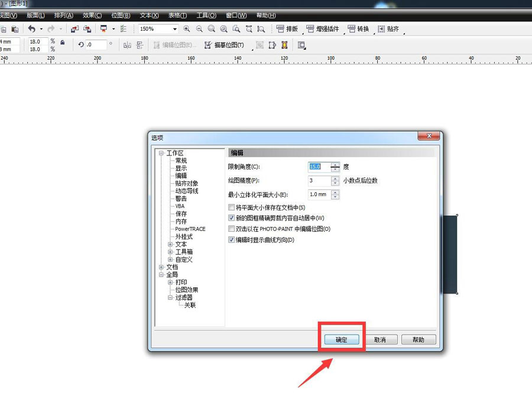Expand the 工具箱 tree node
The height and width of the screenshot is (415, 532).
170,252
